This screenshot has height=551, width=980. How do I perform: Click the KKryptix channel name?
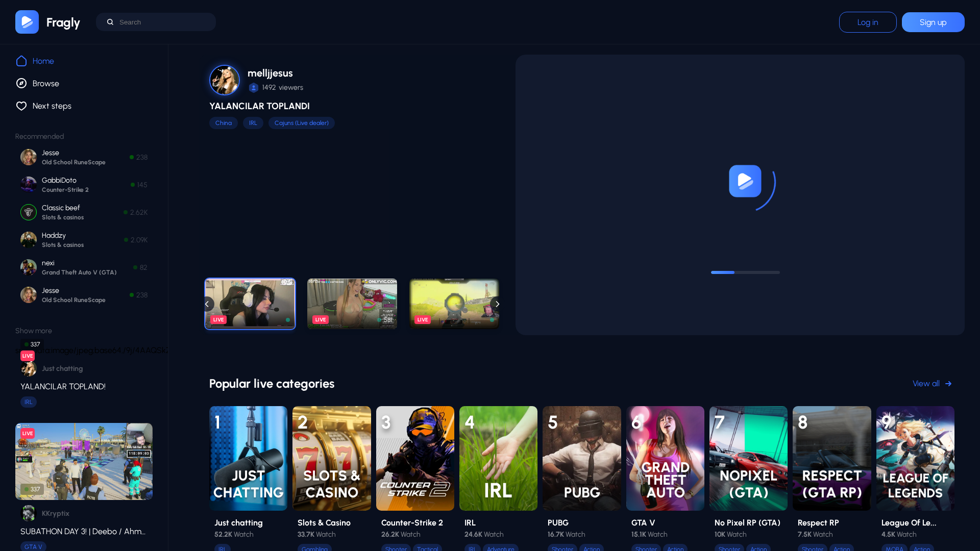click(x=56, y=513)
